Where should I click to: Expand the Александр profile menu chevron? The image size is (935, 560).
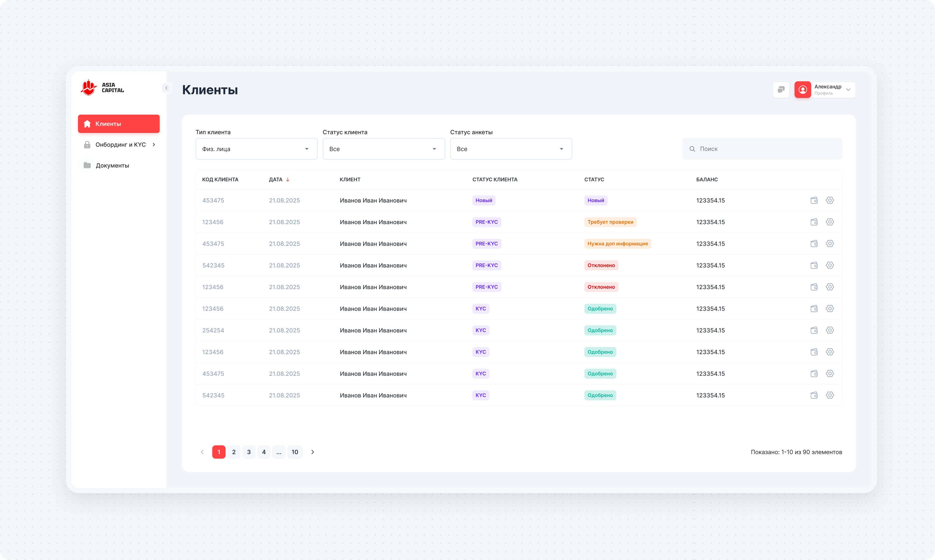(848, 90)
